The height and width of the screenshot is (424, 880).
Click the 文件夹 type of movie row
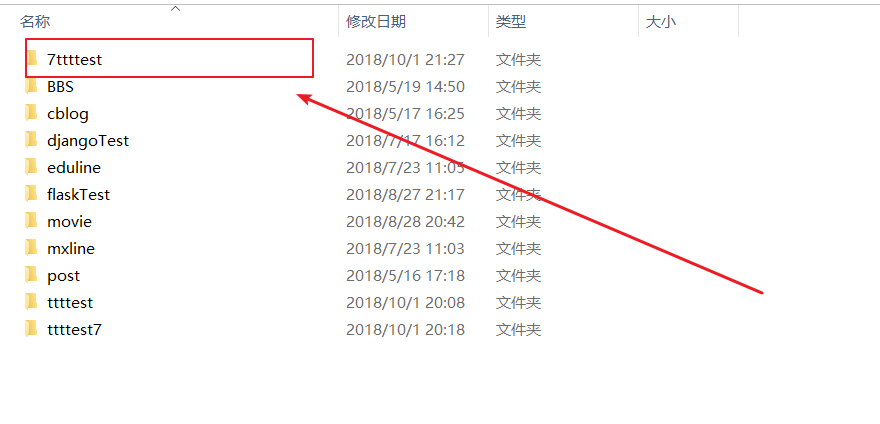tap(518, 222)
